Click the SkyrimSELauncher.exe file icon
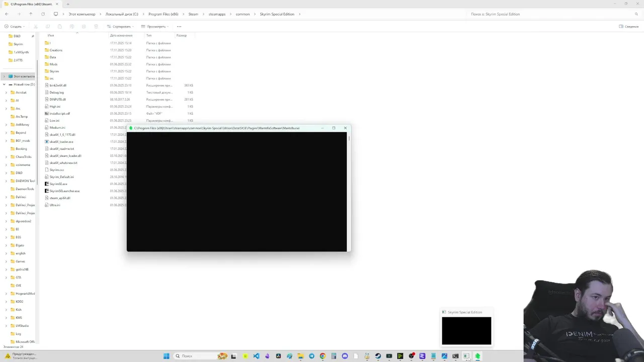This screenshot has width=644, height=362. click(47, 191)
